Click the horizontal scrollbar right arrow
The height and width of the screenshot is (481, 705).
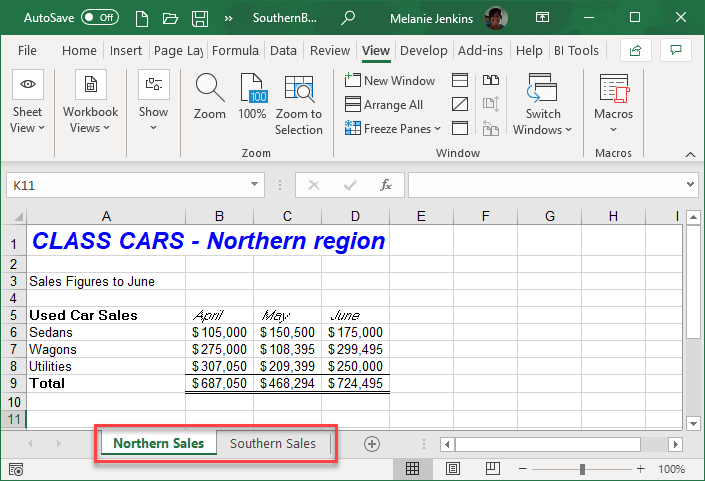point(675,445)
